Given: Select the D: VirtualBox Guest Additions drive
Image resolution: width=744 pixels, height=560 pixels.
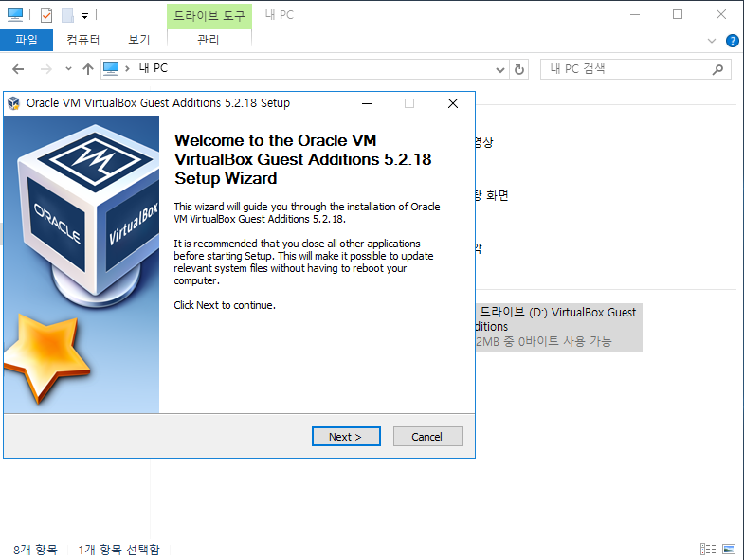Looking at the screenshot, I should (558, 327).
